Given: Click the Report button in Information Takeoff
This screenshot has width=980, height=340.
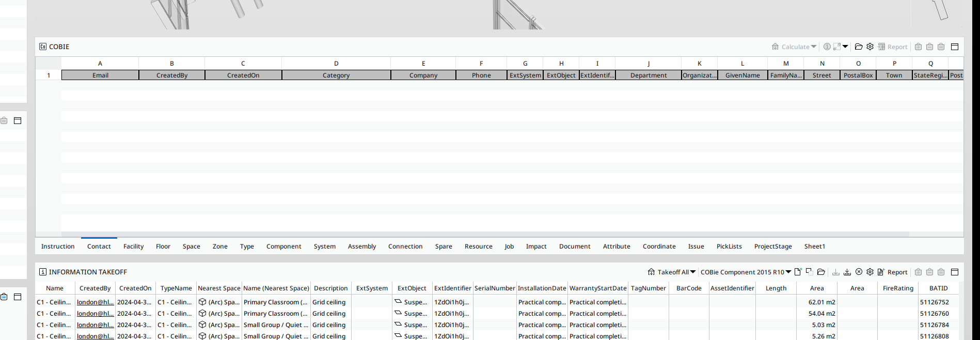Looking at the screenshot, I should (893, 272).
